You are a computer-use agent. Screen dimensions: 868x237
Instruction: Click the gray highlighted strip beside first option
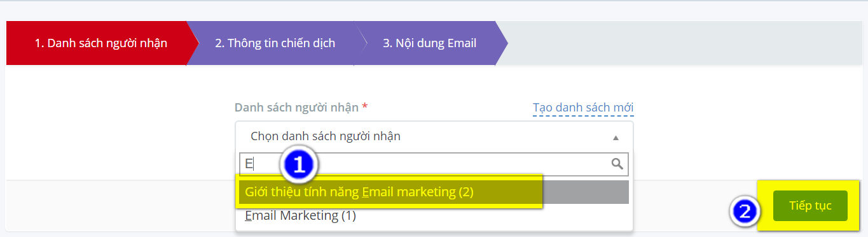pos(586,192)
